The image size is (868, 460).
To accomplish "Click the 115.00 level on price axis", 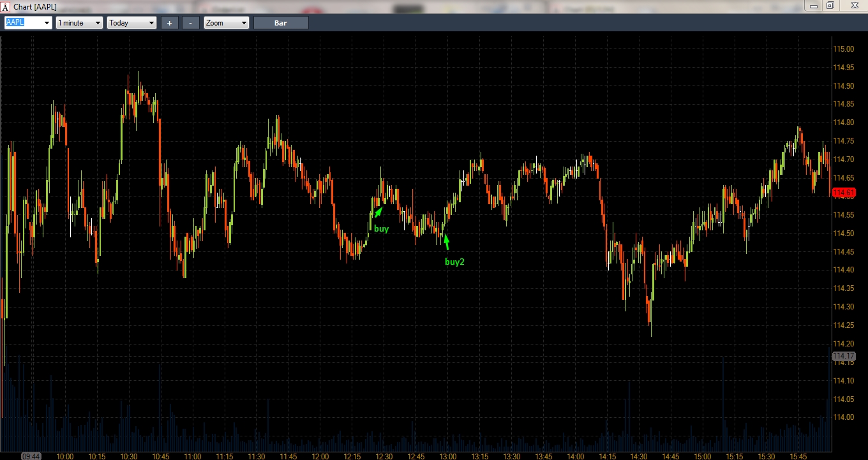I will (844, 49).
